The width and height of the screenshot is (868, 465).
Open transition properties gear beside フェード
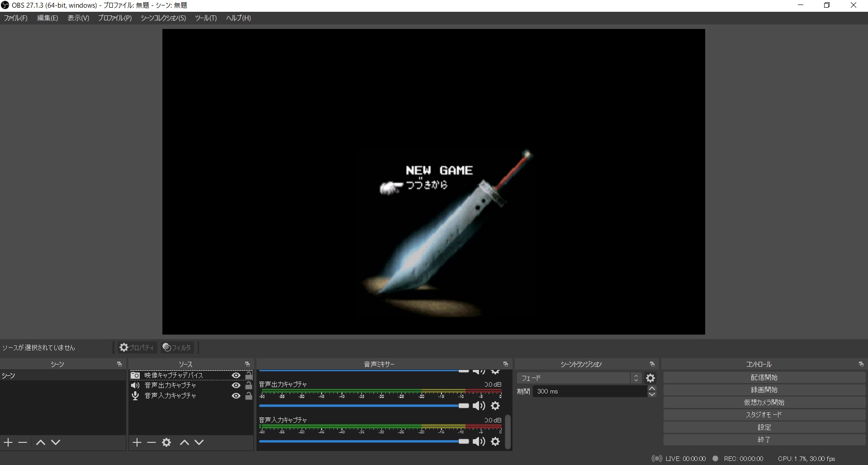tap(650, 378)
